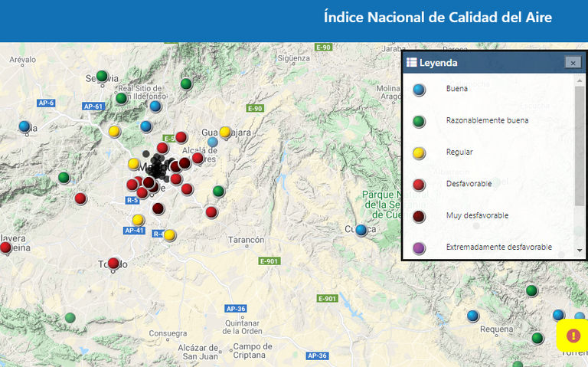Select the green marker above Requena
This screenshot has height=367, width=588.
point(531,290)
